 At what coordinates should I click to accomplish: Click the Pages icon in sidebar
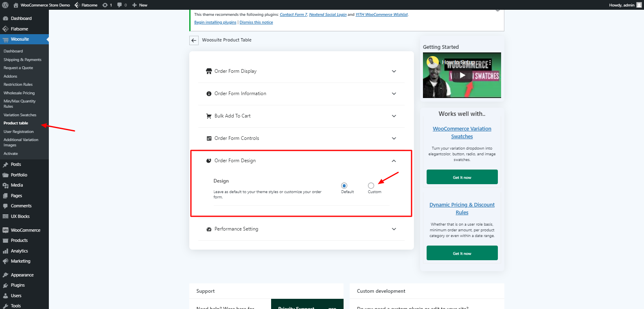(5, 196)
